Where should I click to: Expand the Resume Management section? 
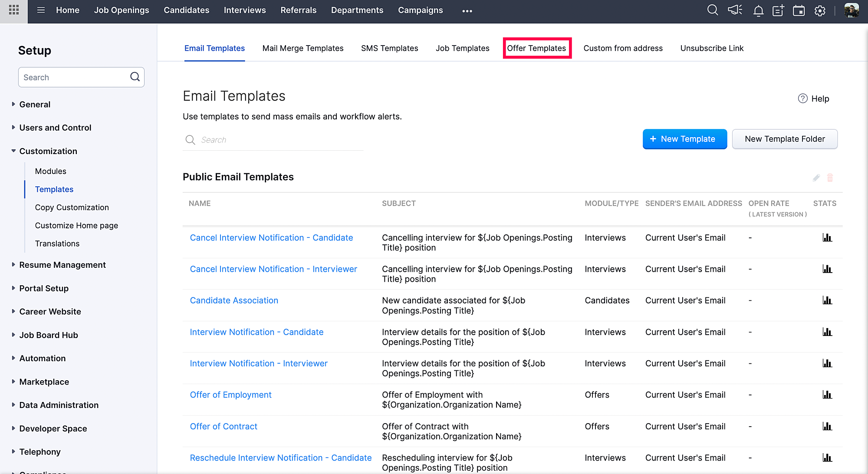click(62, 265)
